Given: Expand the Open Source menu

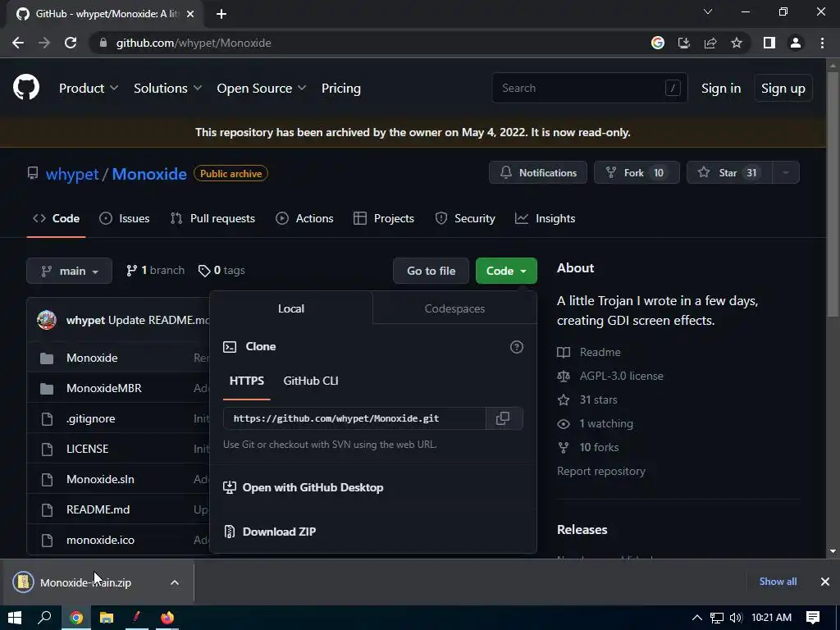Looking at the screenshot, I should click(x=262, y=88).
